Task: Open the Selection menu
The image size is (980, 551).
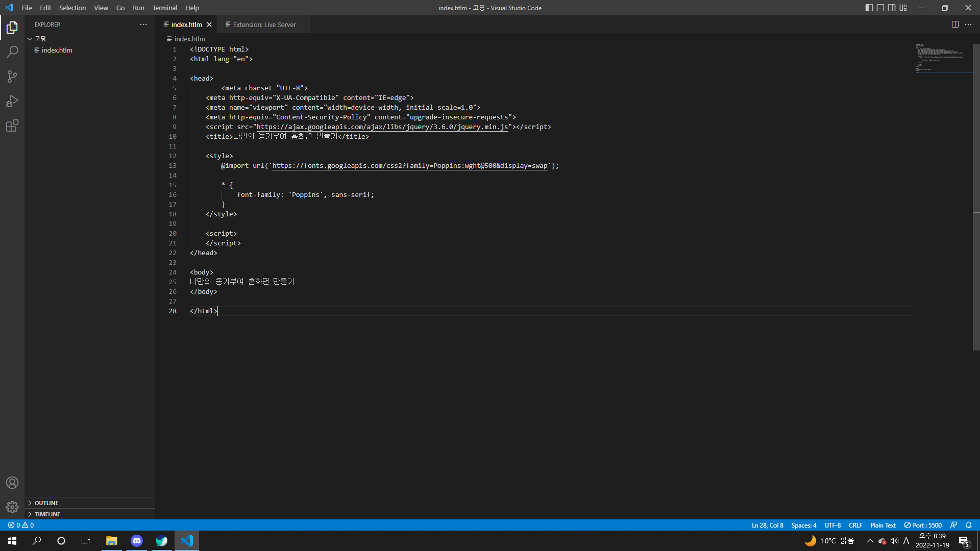Action: [72, 8]
